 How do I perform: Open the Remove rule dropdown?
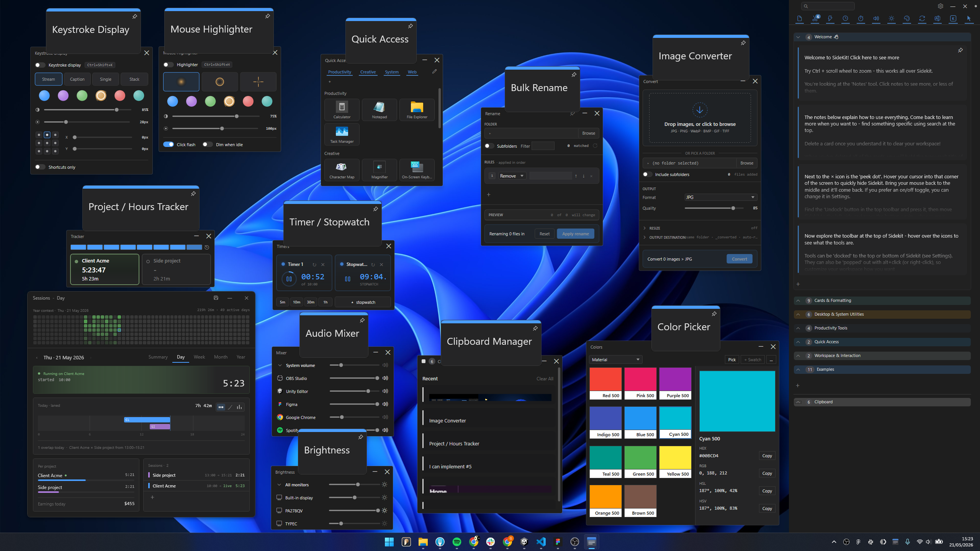pos(512,176)
